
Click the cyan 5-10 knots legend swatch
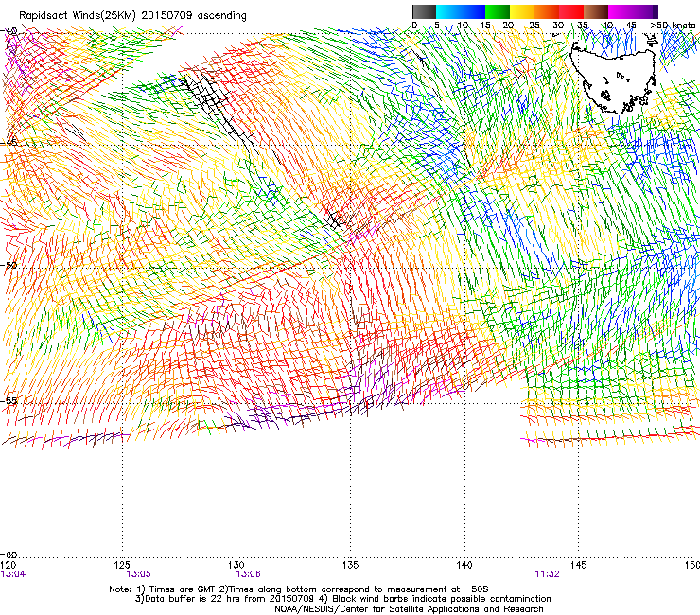pos(448,11)
